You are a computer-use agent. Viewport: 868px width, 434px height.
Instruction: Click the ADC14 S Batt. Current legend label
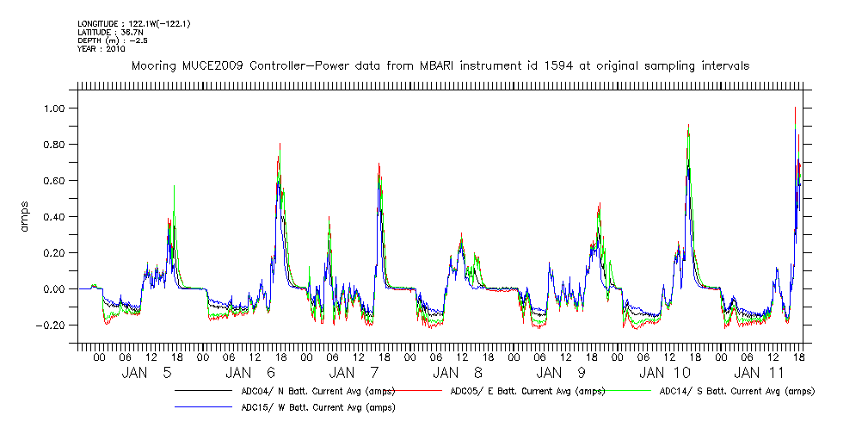tap(736, 391)
